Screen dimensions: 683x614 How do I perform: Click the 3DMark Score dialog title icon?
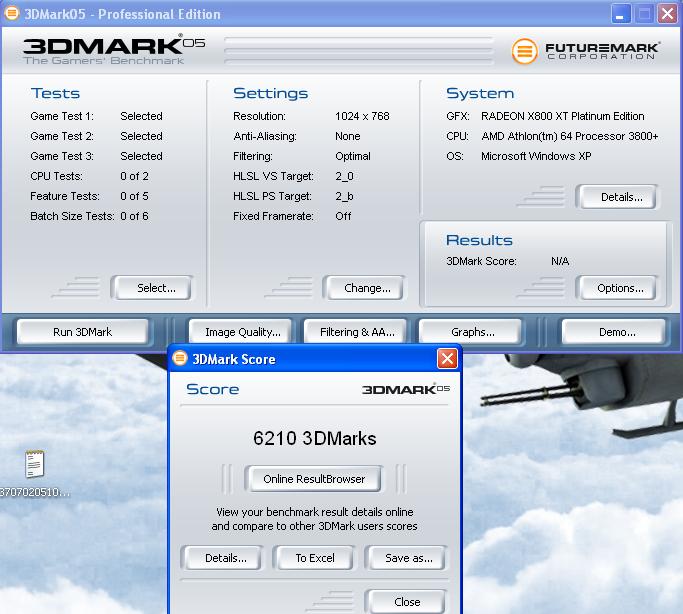(x=179, y=358)
